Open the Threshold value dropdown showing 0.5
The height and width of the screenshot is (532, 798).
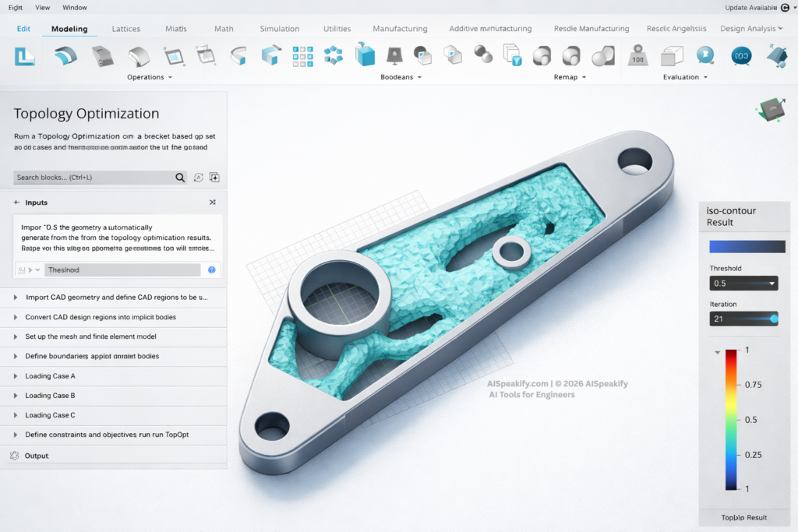coord(743,283)
